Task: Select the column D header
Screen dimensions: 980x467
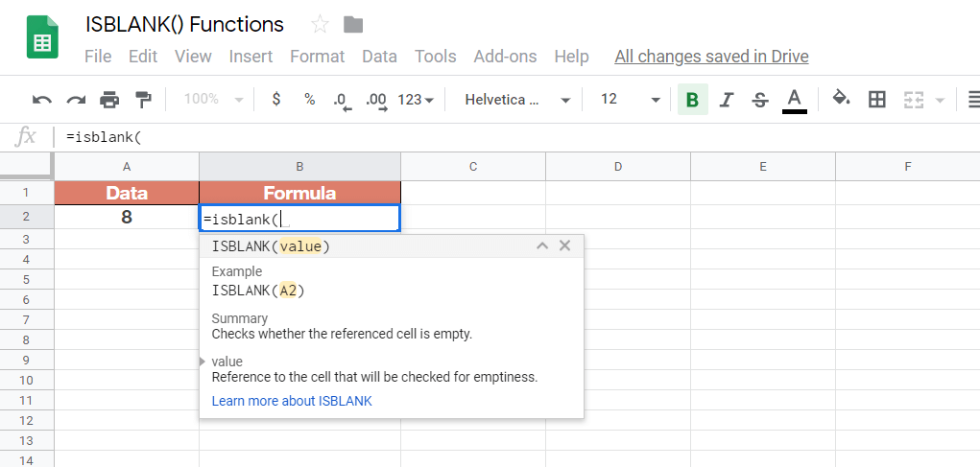Action: [x=618, y=166]
